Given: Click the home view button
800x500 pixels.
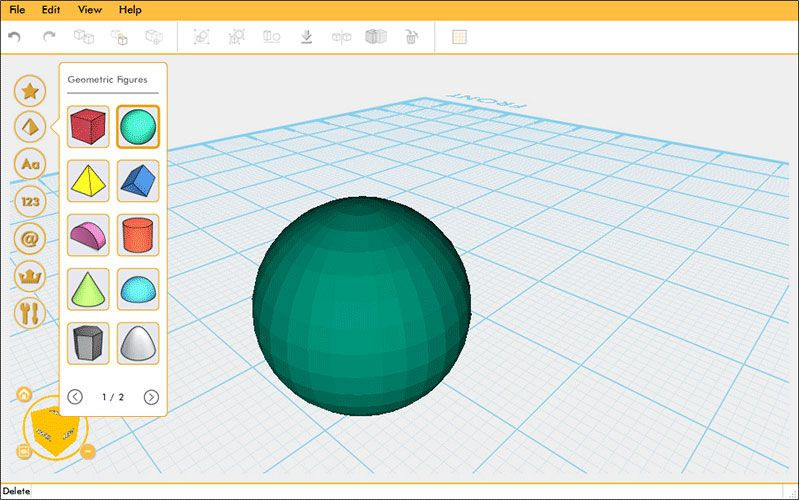Looking at the screenshot, I should click(24, 394).
